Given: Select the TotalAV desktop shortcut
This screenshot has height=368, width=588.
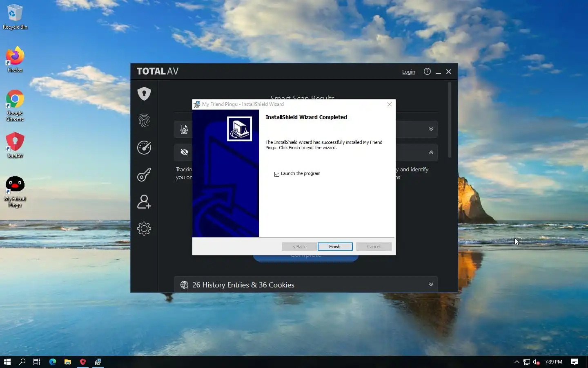Looking at the screenshot, I should [15, 145].
